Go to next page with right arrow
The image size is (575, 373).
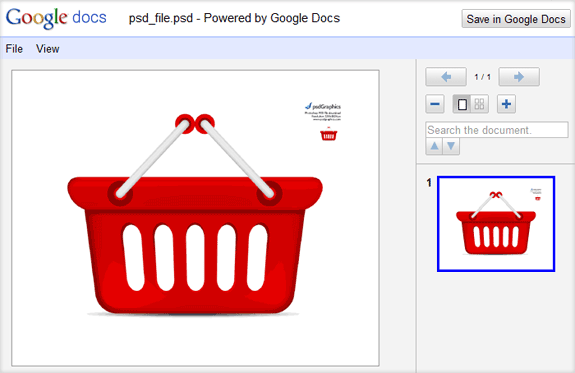point(519,77)
